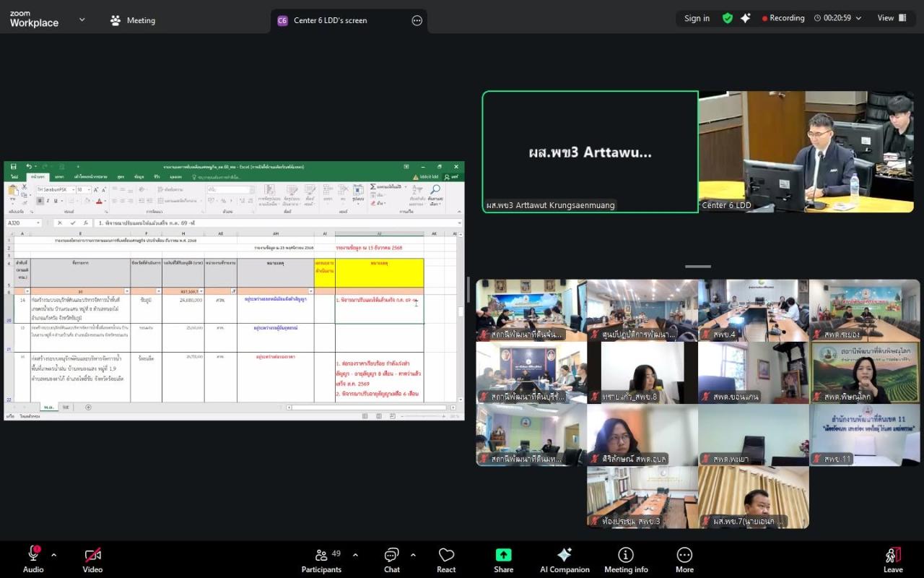Toggle Bold formatting in the Excel ribbon
Screen dimensions: 924x578
tap(40, 201)
